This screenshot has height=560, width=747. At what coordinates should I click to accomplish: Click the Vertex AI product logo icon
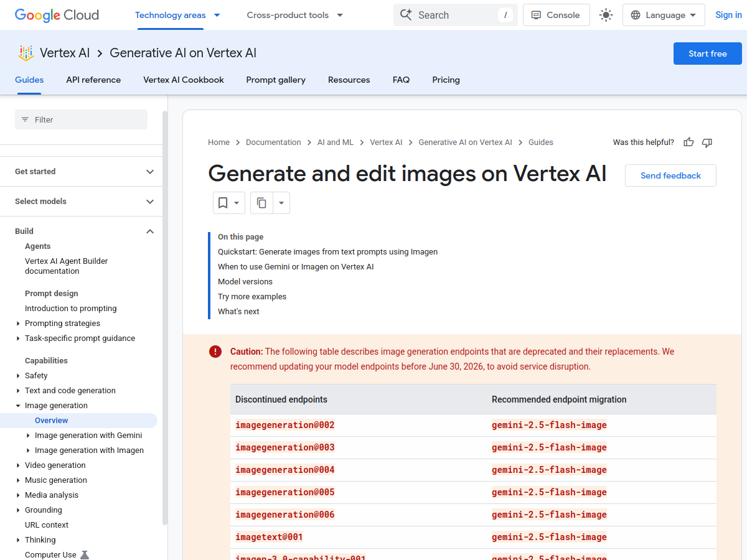tap(25, 53)
